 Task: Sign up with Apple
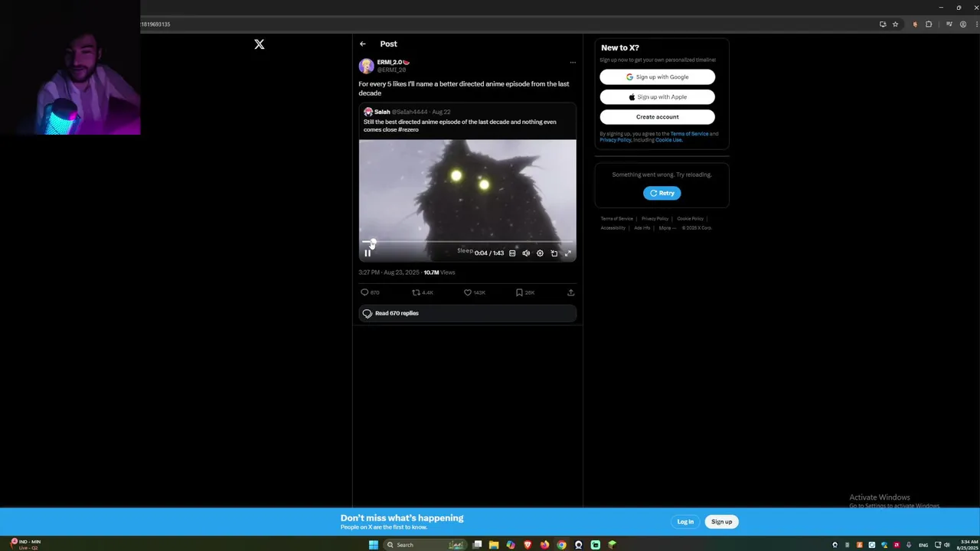[658, 96]
